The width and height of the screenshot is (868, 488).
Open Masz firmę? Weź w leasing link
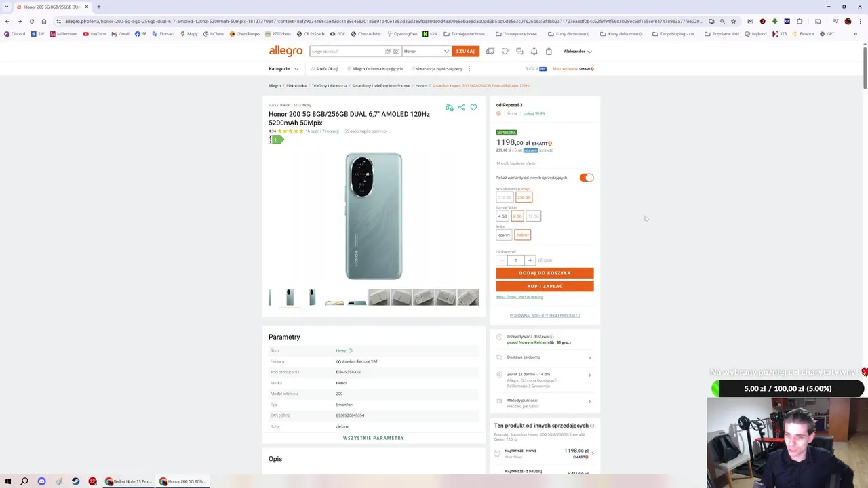519,297
